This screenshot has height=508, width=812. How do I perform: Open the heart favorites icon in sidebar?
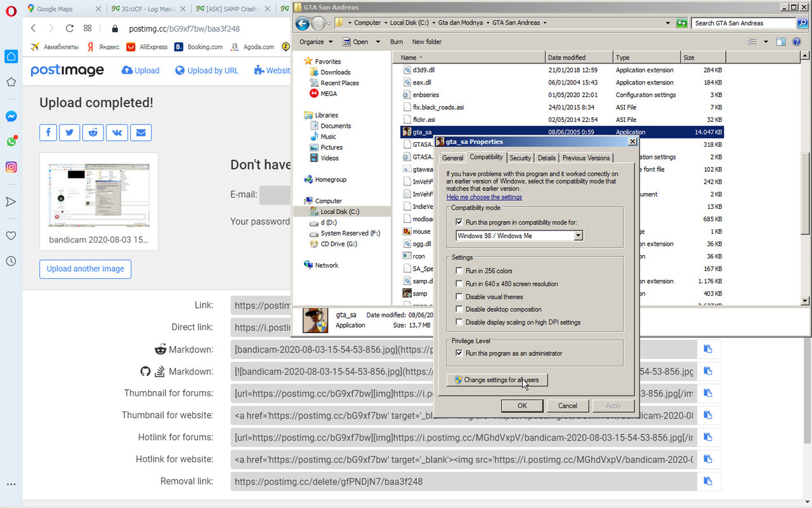(x=11, y=236)
